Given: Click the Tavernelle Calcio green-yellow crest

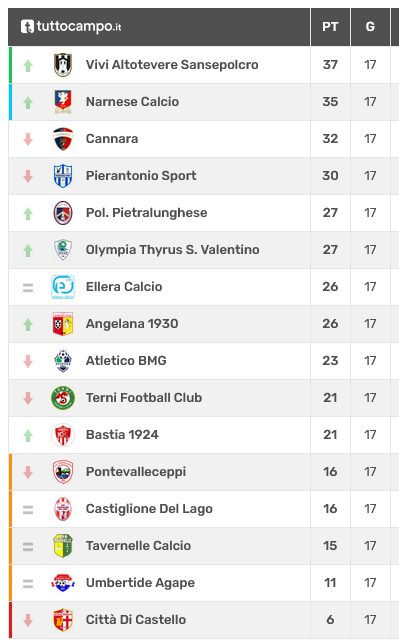Looking at the screenshot, I should (63, 545).
